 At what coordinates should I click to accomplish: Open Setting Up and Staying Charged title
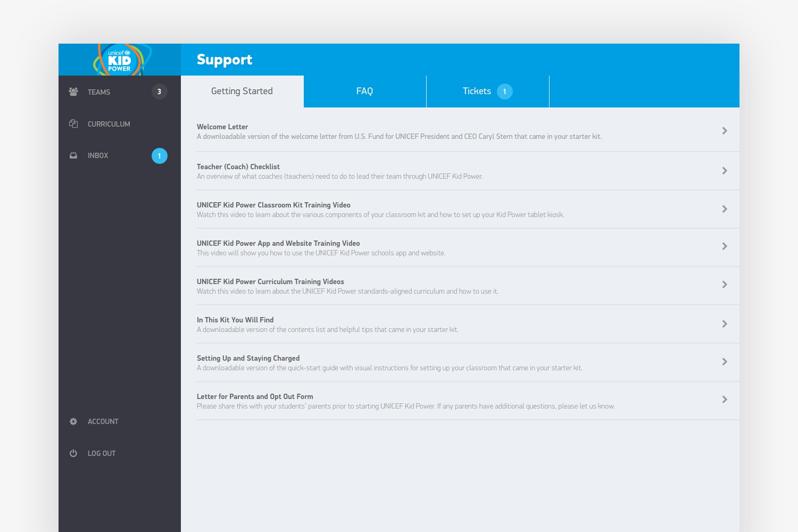(248, 358)
